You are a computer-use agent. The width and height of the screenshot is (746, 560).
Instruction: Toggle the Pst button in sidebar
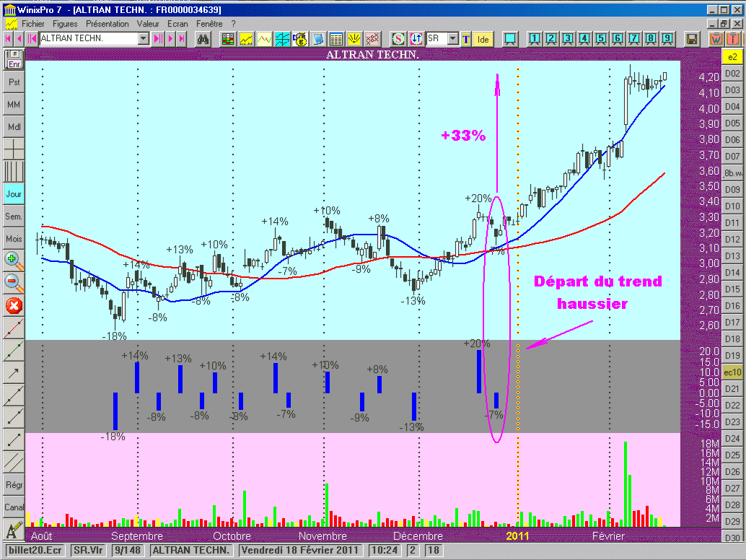tap(13, 82)
